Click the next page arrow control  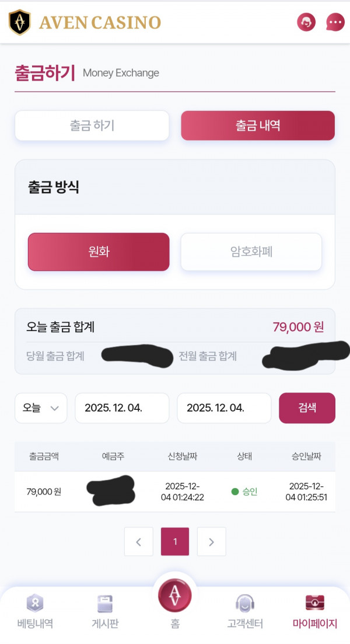click(x=211, y=541)
